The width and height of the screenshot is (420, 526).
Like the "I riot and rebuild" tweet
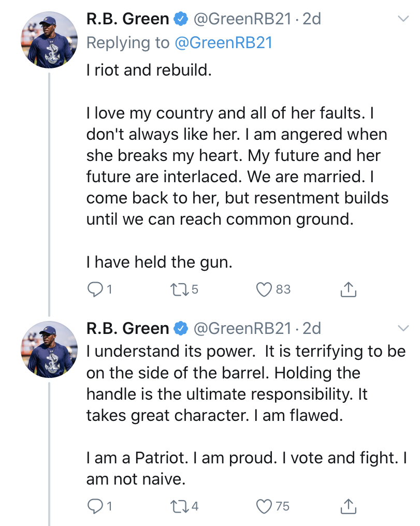(x=265, y=290)
